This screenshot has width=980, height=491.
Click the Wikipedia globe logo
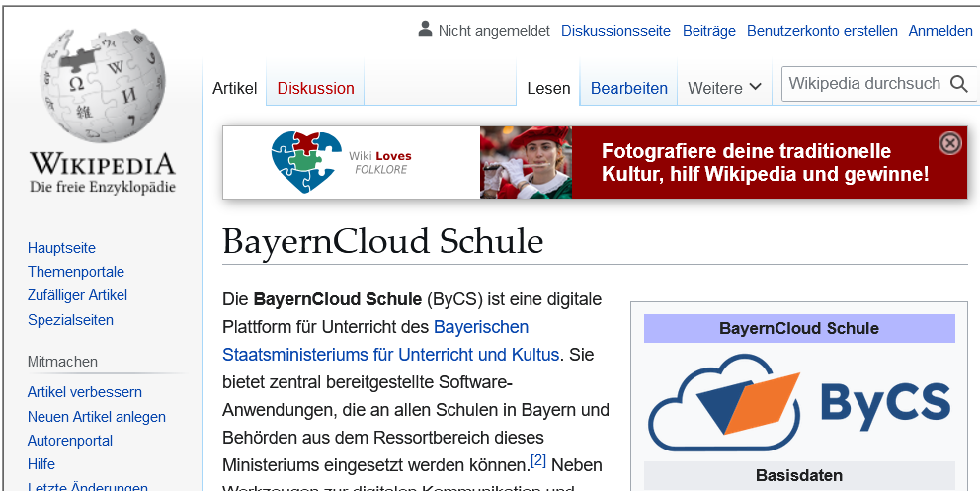(103, 85)
